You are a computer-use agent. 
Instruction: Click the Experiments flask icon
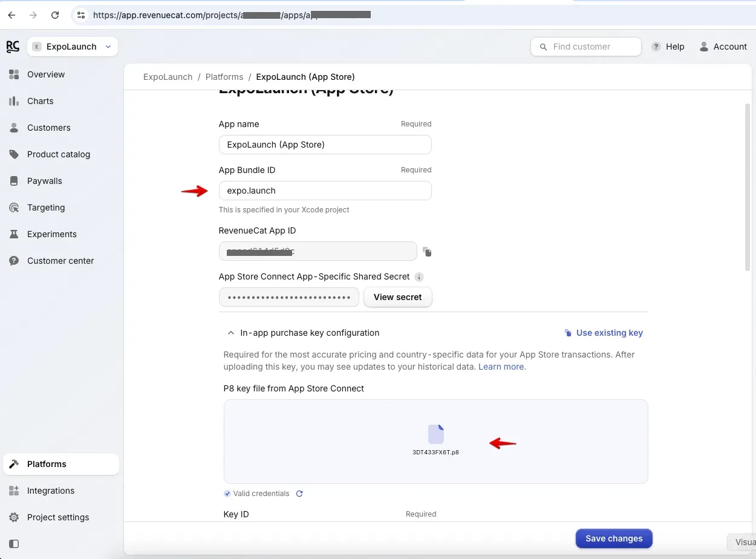click(x=14, y=234)
